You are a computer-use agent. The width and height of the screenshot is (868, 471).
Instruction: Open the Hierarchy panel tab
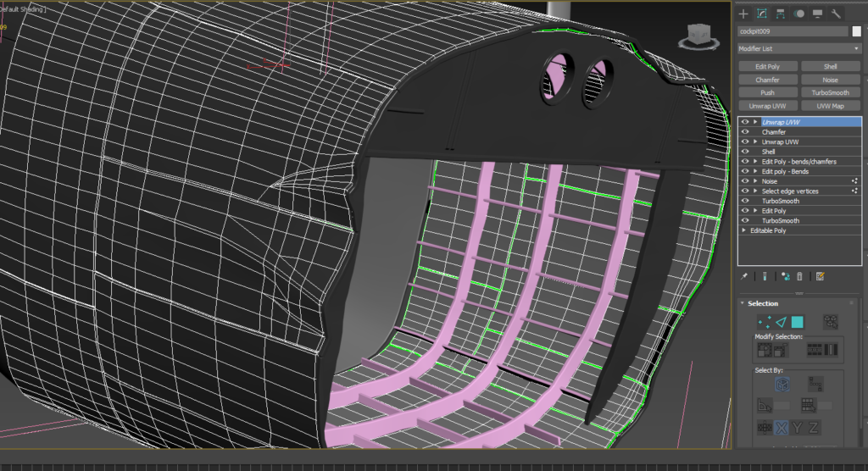click(x=781, y=14)
